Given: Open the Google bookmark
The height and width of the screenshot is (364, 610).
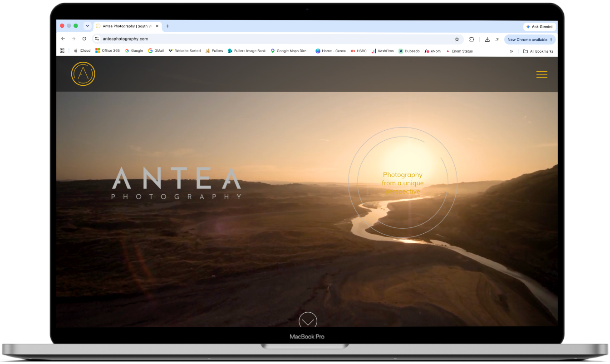Looking at the screenshot, I should (134, 51).
